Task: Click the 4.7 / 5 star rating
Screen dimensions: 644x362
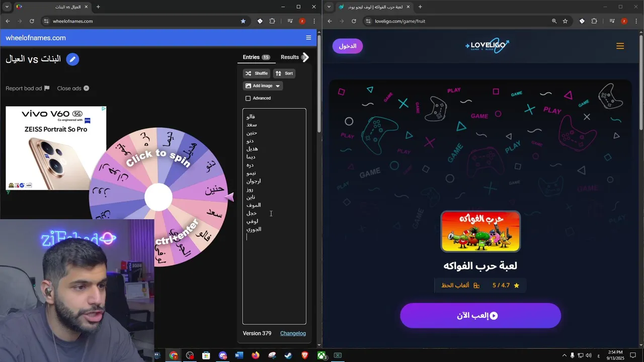Action: click(506, 285)
